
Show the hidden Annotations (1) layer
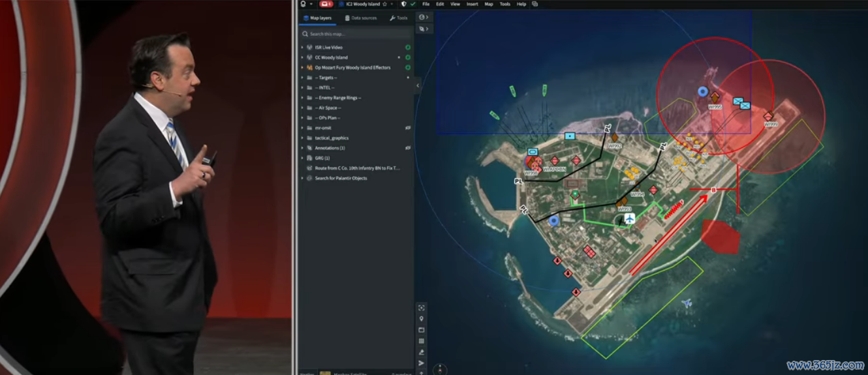408,148
